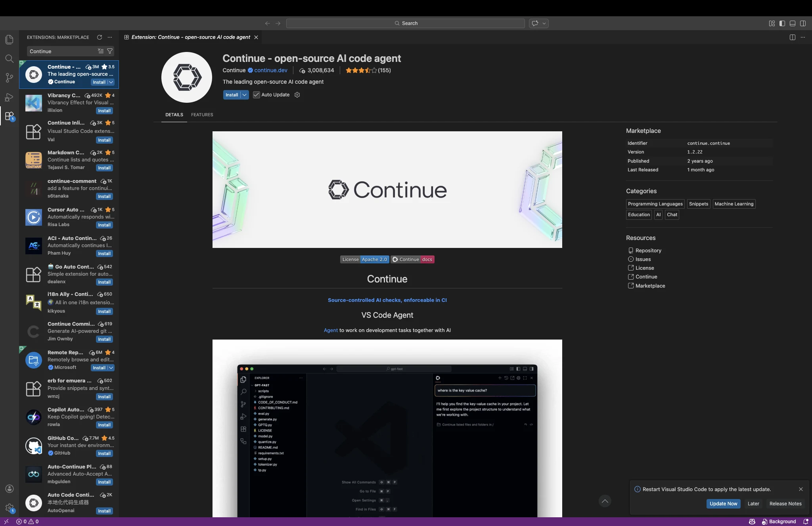Screen dimensions: 812x526
Task: Open Marketplace resource link
Action: point(650,286)
